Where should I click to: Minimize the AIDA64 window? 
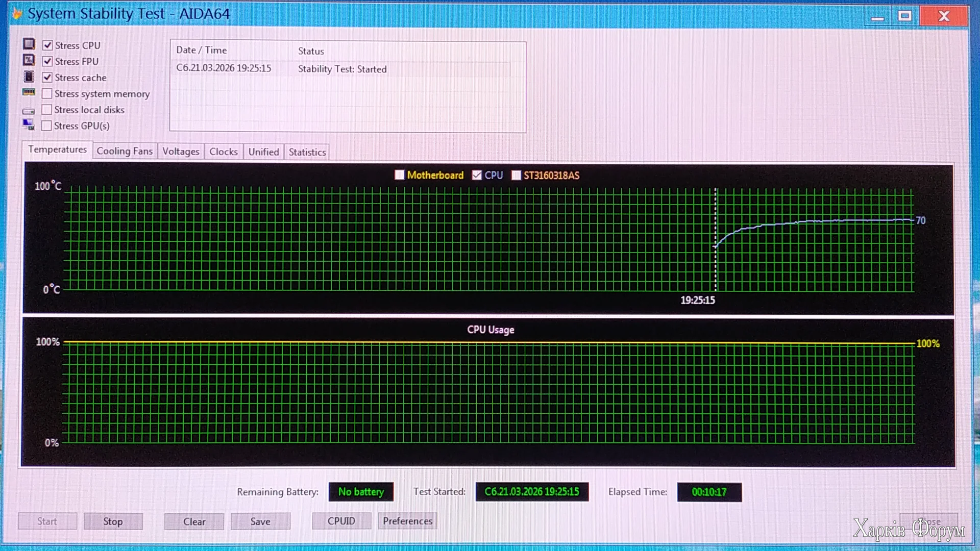pos(877,17)
